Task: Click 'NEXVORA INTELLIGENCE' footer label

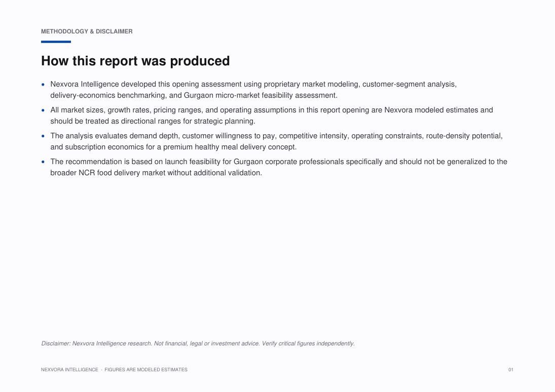Action: [x=70, y=370]
